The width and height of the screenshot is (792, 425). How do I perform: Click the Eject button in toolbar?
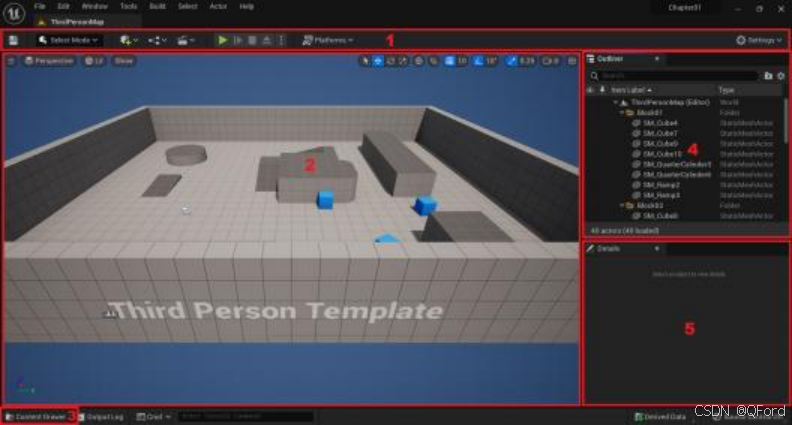267,40
